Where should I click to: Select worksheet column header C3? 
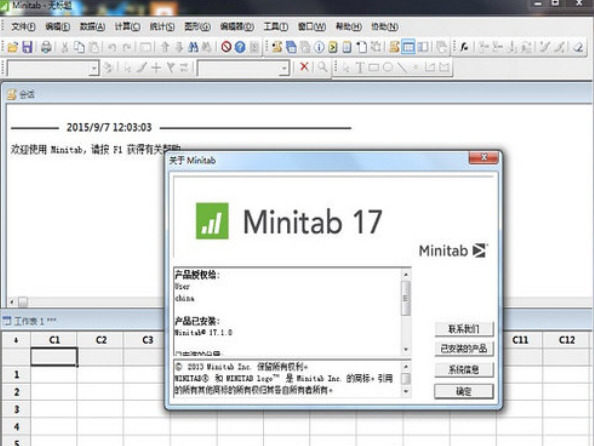click(x=147, y=340)
